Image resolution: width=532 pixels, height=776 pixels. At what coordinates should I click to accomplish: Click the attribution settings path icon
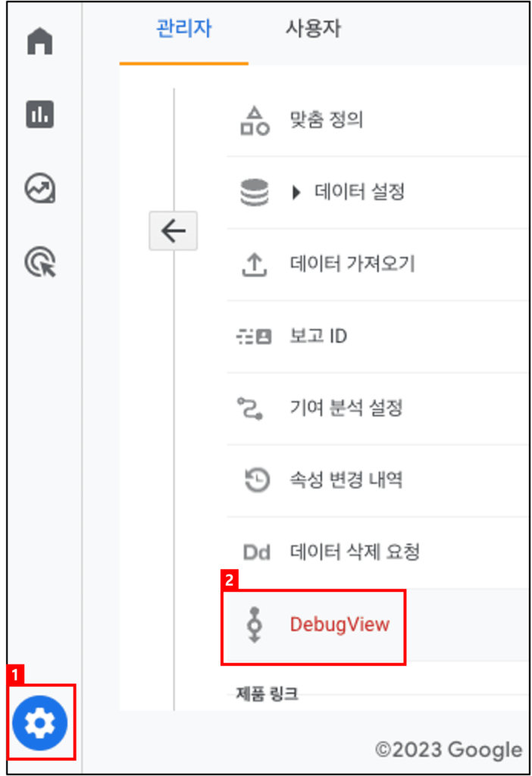[x=250, y=408]
